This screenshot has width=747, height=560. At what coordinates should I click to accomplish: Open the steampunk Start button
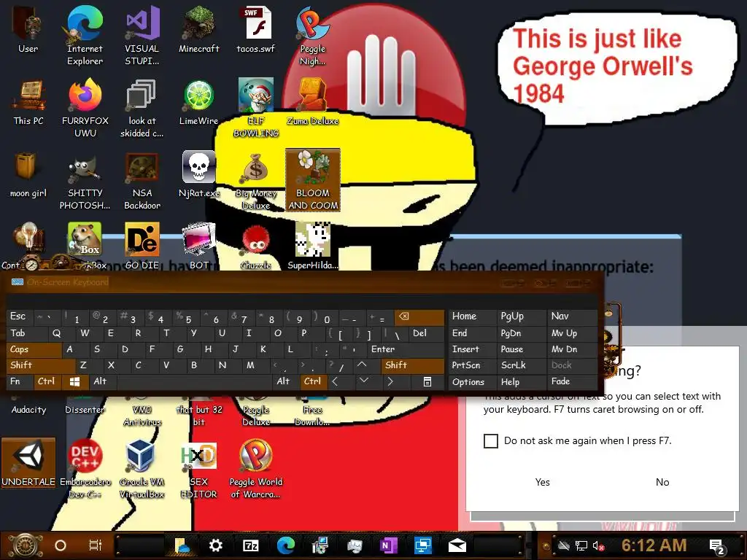pyautogui.click(x=25, y=545)
